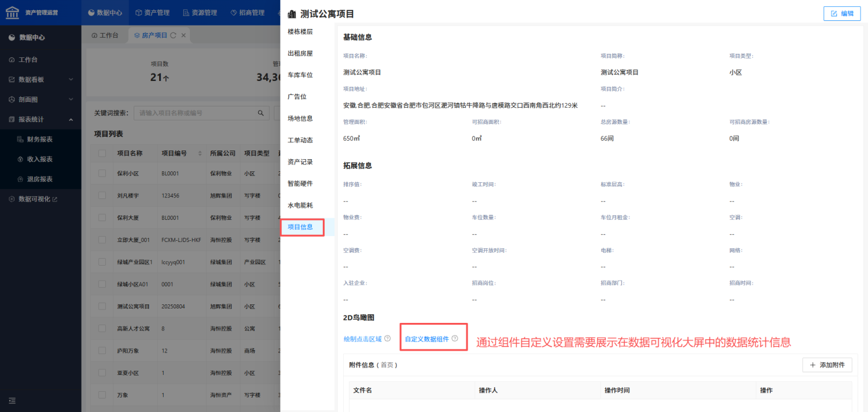Click the external link icon beside 数据可视化
The width and height of the screenshot is (868, 412).
point(55,199)
